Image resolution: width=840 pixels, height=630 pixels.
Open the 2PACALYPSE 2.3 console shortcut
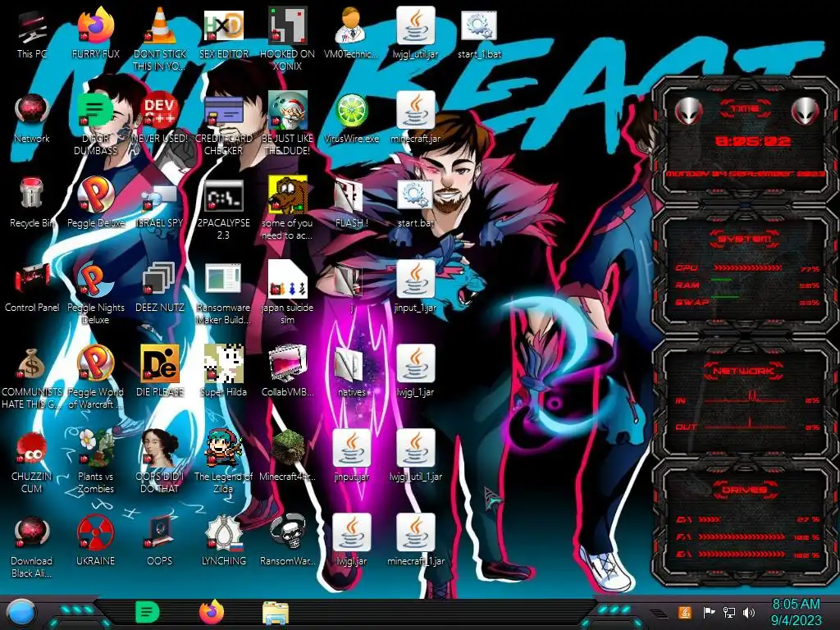(x=223, y=209)
